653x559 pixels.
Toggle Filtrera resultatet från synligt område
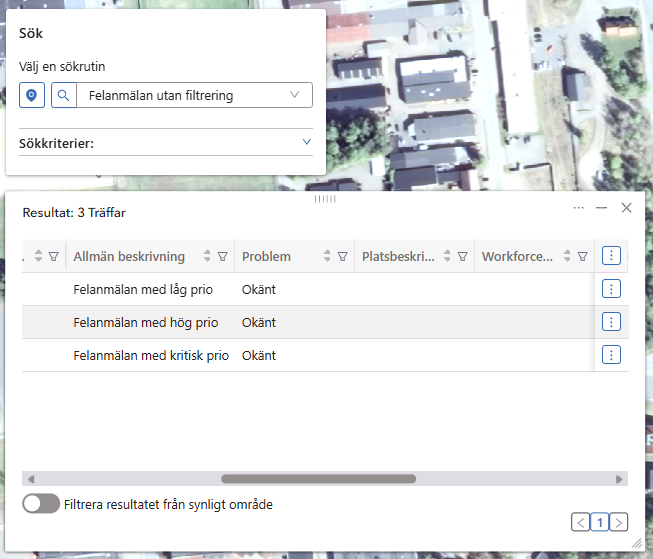(x=41, y=504)
